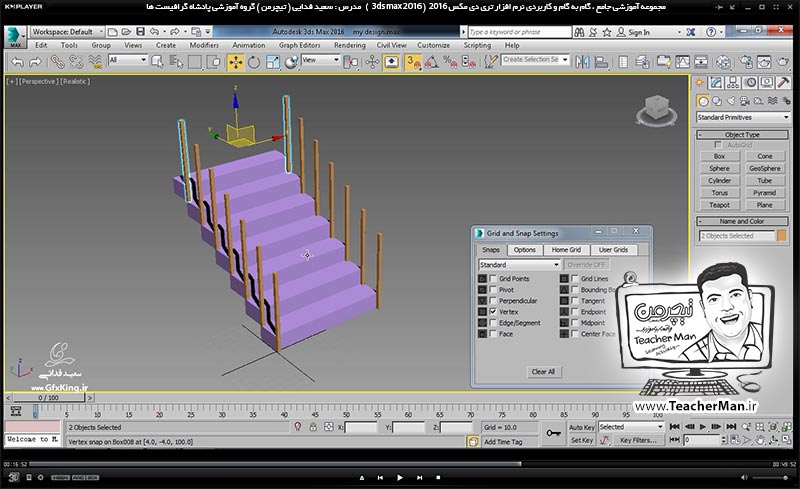Viewport: 800px width, 489px height.
Task: Collapse the Object Type rollout
Action: [742, 135]
